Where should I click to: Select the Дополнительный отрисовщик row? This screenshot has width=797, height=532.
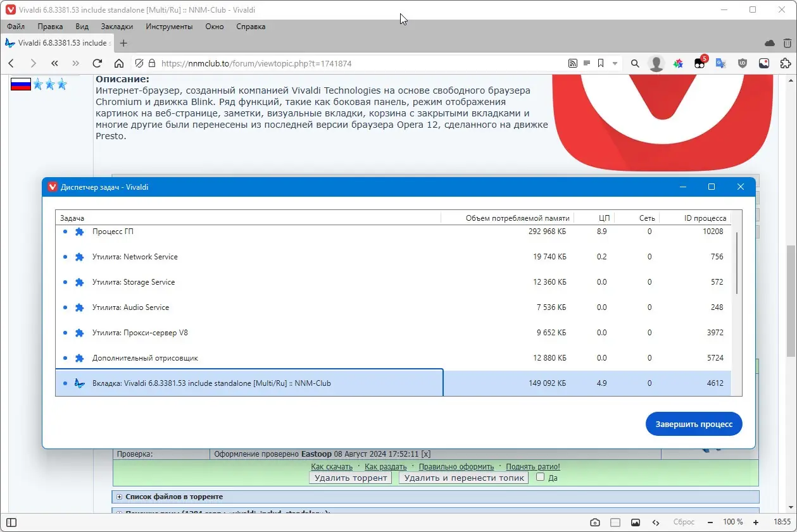coord(393,358)
